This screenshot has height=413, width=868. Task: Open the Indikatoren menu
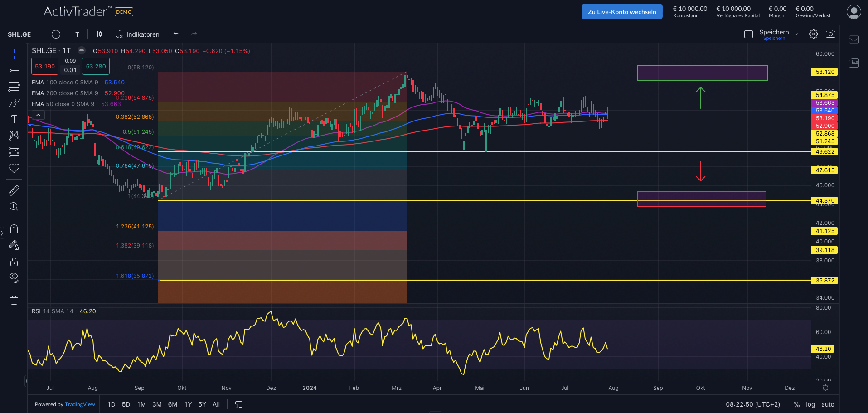click(138, 34)
